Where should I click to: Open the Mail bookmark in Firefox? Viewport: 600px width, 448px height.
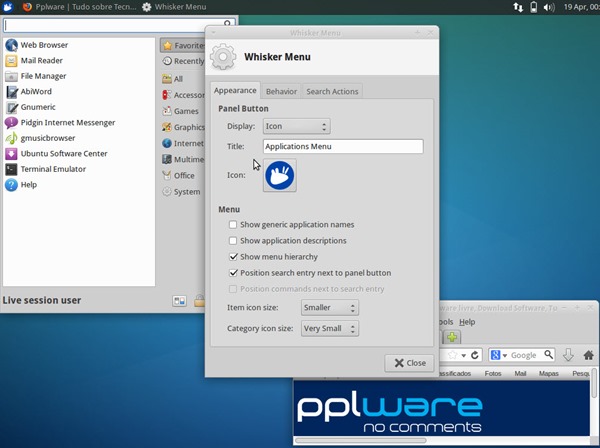point(520,373)
